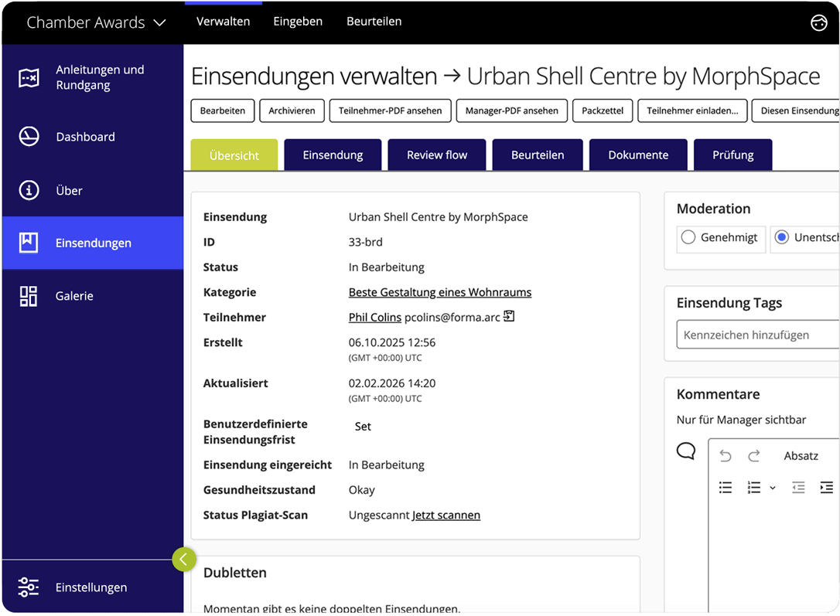840x616 pixels.
Task: Click the Dashboard sidebar icon
Action: coord(29,136)
